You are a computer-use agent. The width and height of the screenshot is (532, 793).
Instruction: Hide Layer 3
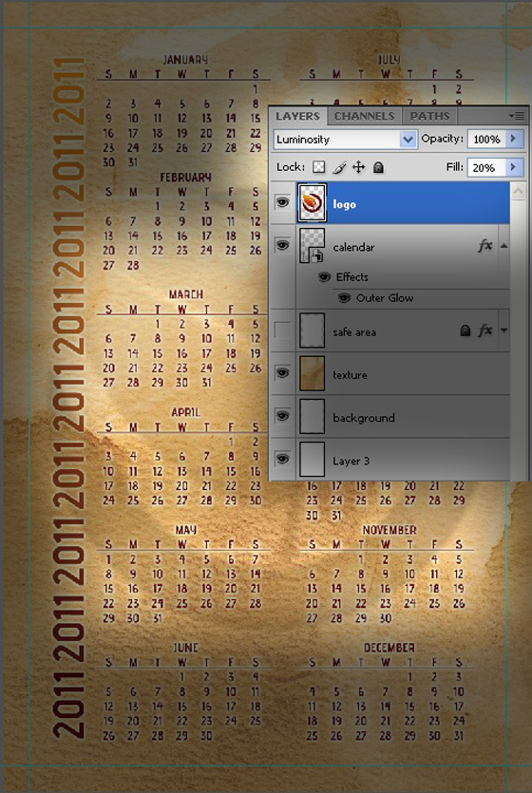tap(283, 459)
